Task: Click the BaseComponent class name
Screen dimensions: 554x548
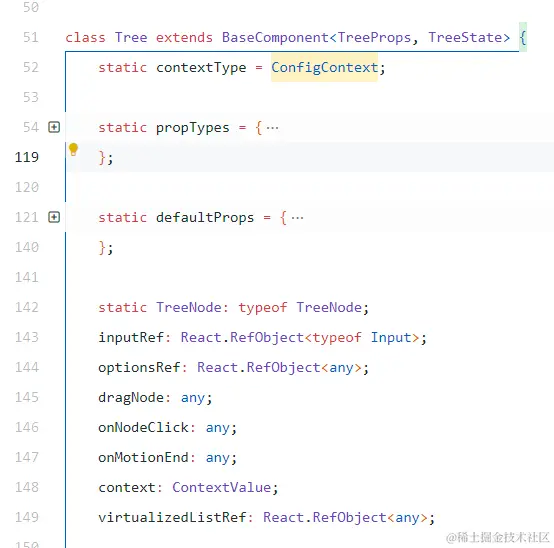Action: tap(275, 37)
